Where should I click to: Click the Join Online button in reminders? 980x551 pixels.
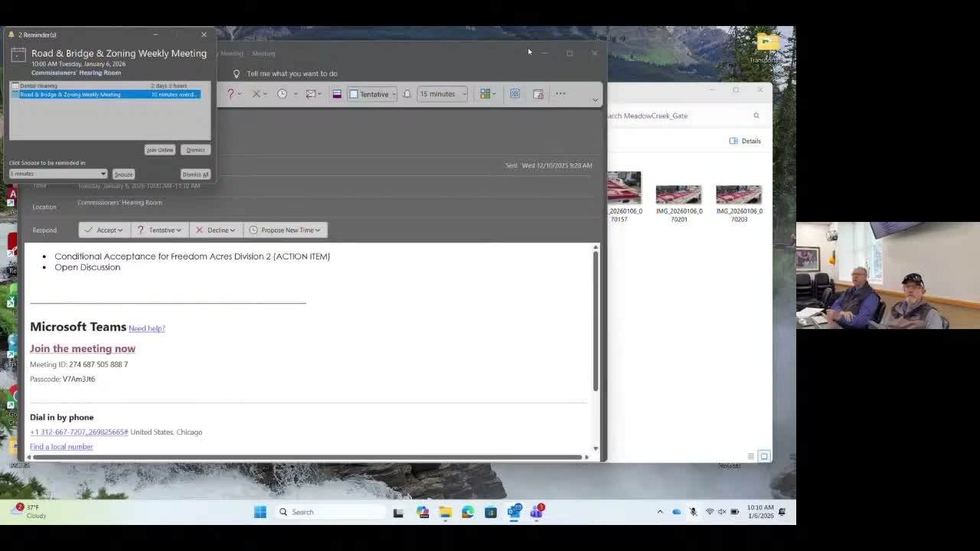[160, 150]
